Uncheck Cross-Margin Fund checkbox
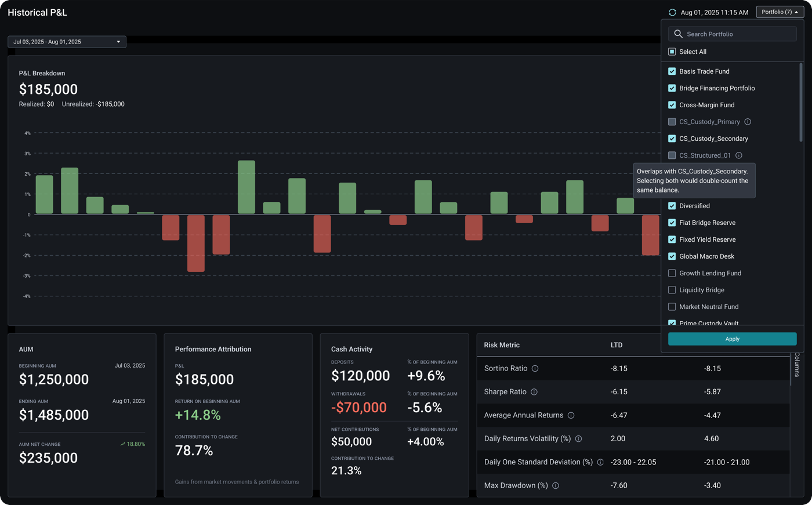This screenshot has width=812, height=505. pyautogui.click(x=672, y=105)
